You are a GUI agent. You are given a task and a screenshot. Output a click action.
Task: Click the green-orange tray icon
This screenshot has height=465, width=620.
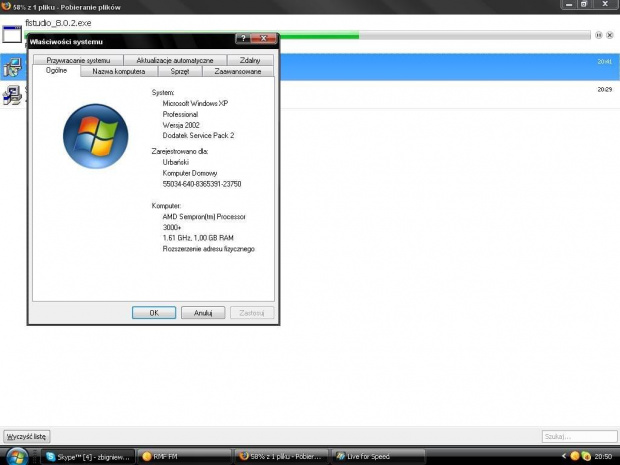point(586,456)
